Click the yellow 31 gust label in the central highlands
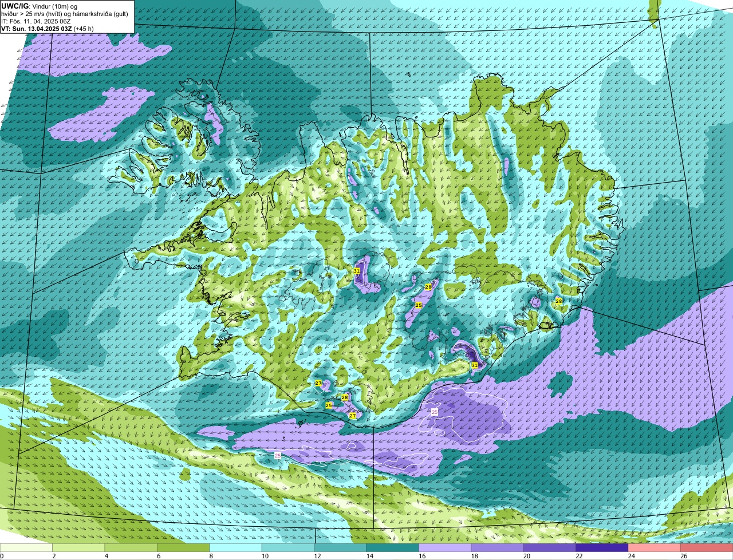This screenshot has width=733, height=560. 356,270
